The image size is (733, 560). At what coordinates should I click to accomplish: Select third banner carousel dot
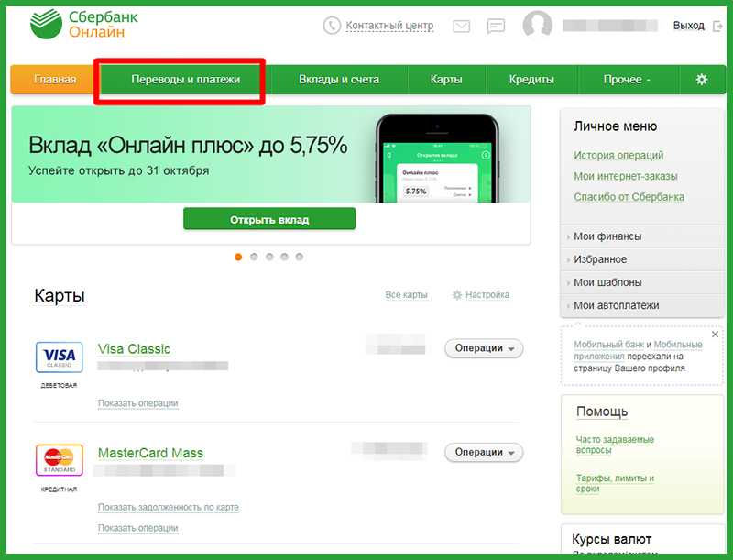(x=269, y=257)
